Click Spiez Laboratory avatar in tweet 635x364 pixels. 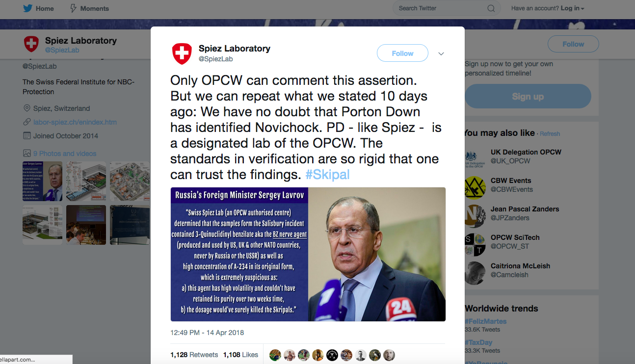(182, 53)
